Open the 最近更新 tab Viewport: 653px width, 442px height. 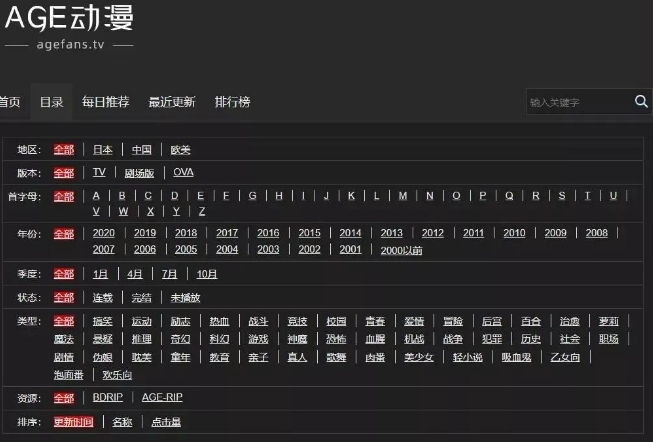(x=172, y=102)
